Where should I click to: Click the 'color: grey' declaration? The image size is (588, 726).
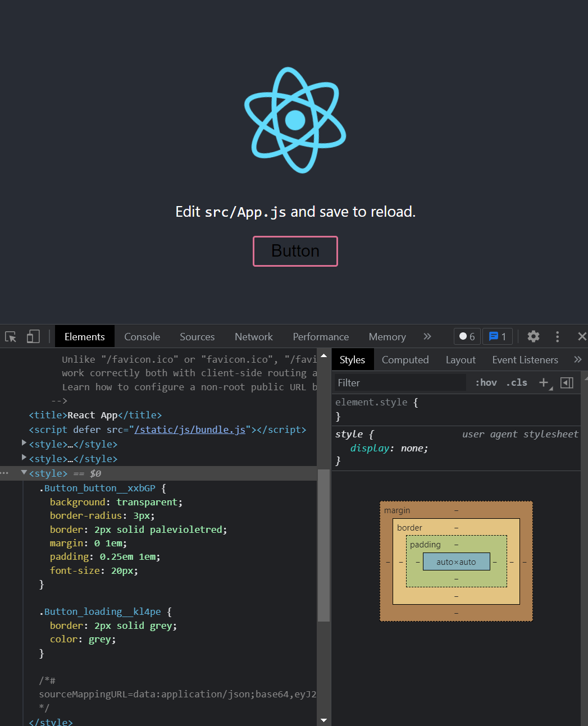click(x=83, y=639)
